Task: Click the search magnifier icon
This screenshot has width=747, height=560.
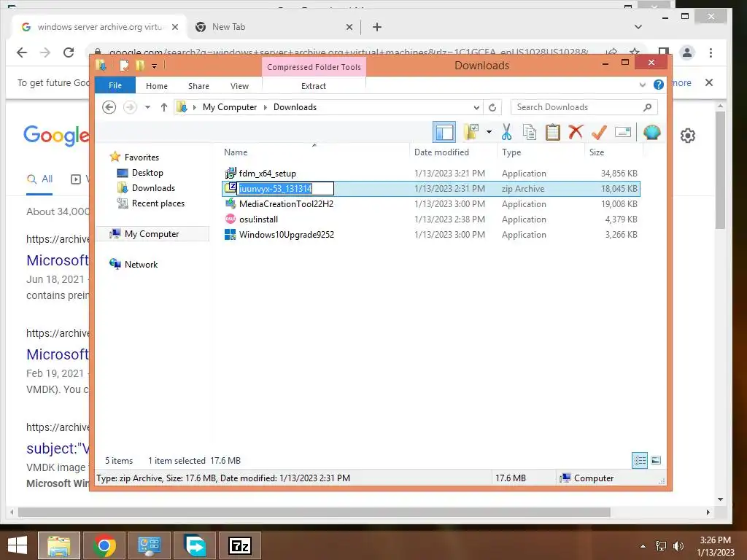Action: pyautogui.click(x=647, y=107)
